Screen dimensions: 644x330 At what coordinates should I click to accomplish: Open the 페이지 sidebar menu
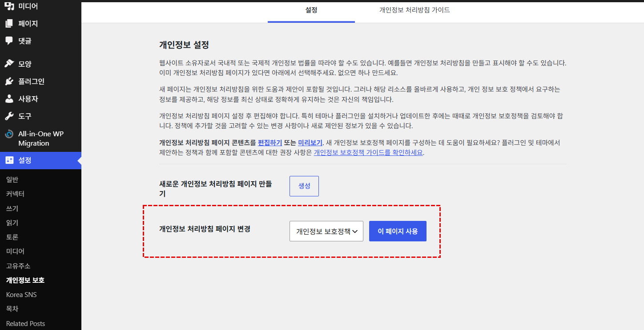point(28,24)
